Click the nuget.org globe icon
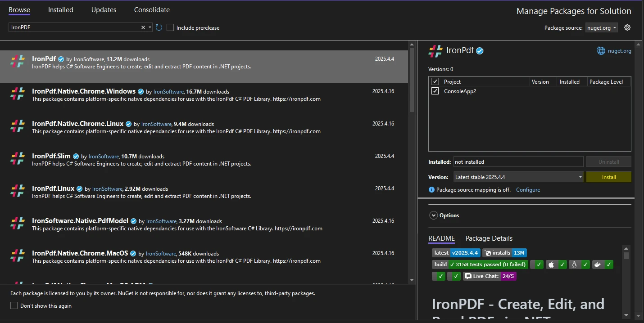This screenshot has width=644, height=323. 601,51
